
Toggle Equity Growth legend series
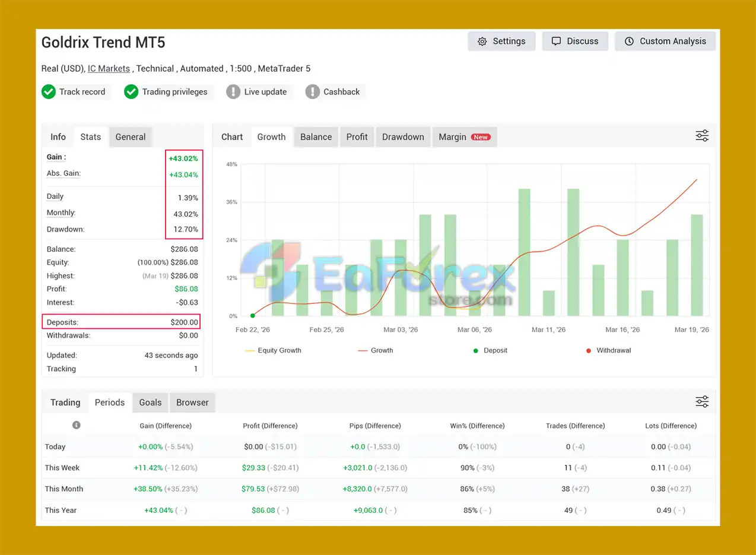coord(273,351)
